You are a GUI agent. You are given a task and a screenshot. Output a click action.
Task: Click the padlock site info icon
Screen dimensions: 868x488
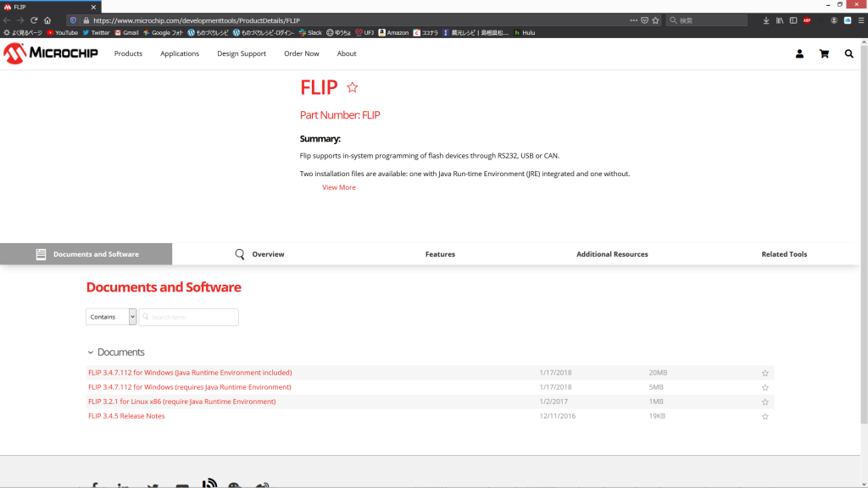86,20
